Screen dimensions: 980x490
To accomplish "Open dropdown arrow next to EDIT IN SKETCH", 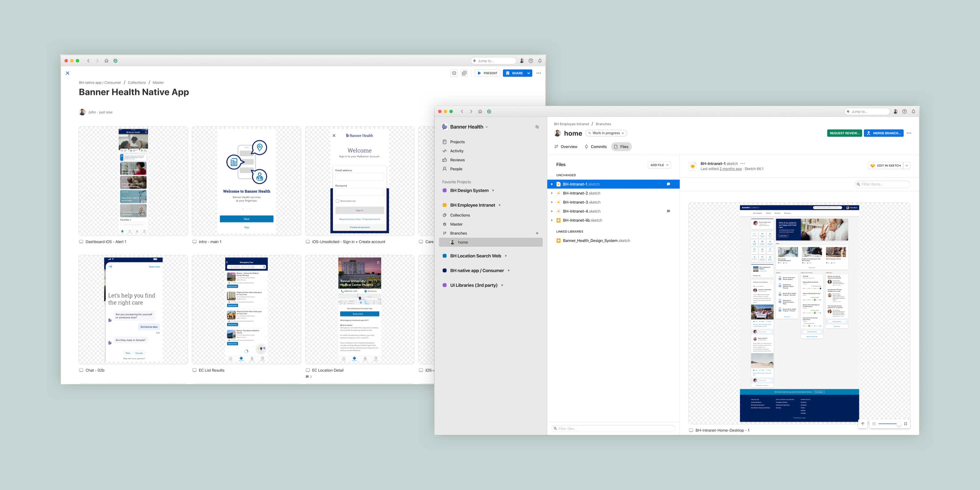I will coord(907,165).
